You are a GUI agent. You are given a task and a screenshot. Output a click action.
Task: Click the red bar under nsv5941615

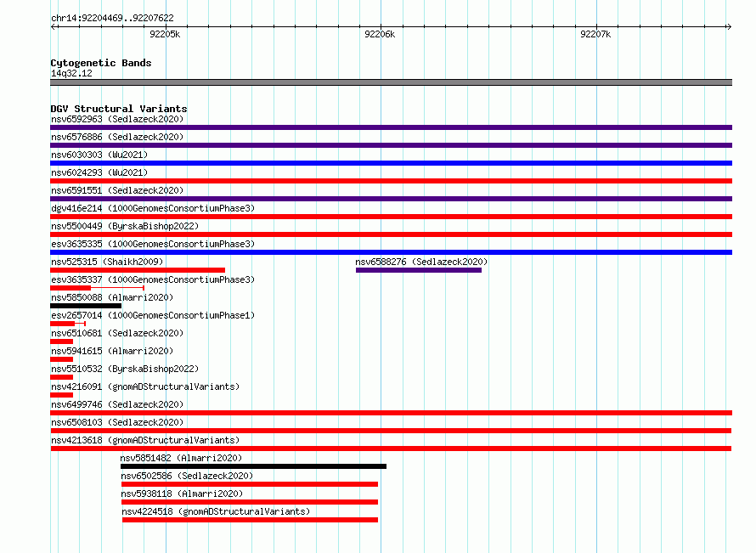coord(62,359)
